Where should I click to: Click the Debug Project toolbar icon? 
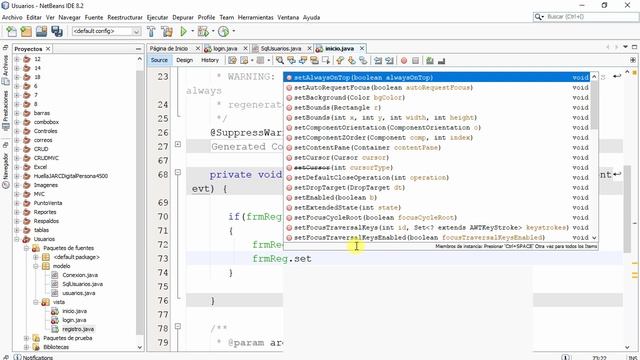(202, 31)
